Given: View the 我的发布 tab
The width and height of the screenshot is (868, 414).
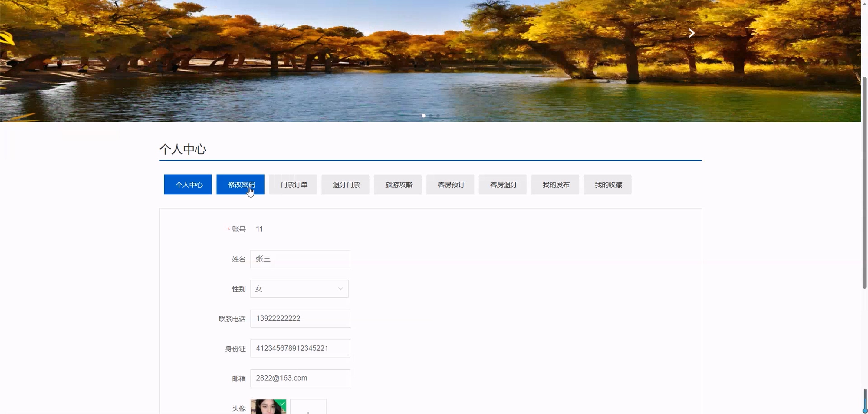Looking at the screenshot, I should click(555, 185).
